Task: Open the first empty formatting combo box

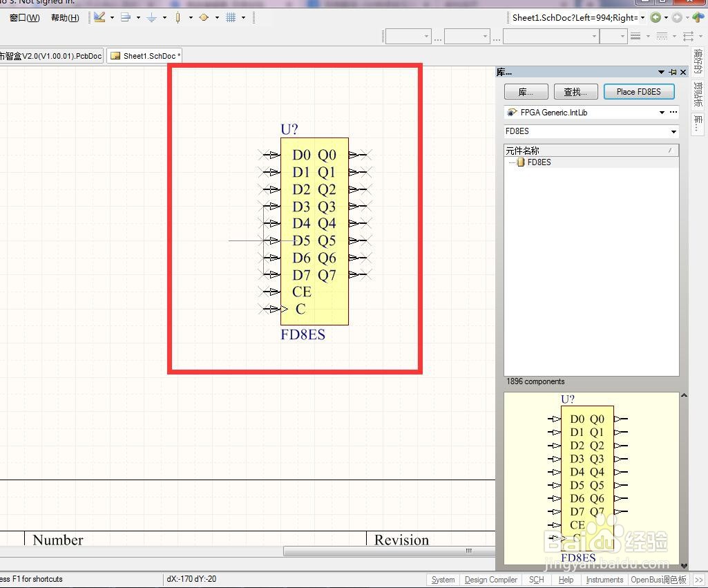Action: click(x=408, y=36)
